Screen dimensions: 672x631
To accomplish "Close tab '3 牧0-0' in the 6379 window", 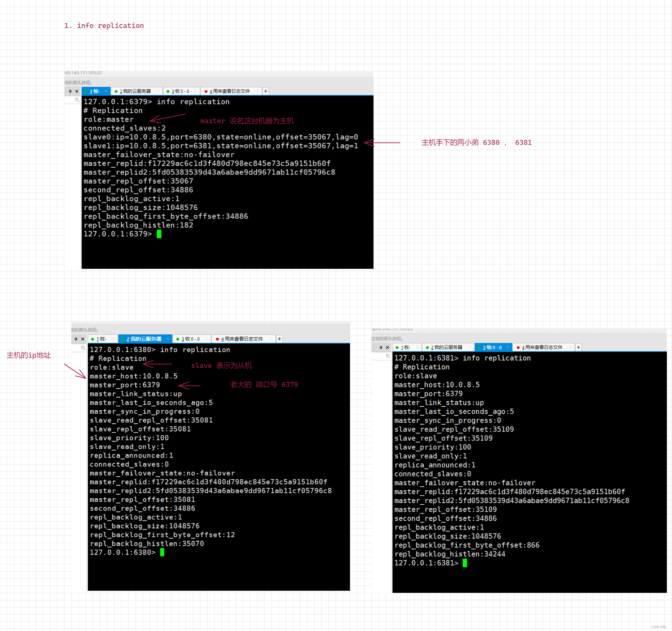I will [x=196, y=91].
